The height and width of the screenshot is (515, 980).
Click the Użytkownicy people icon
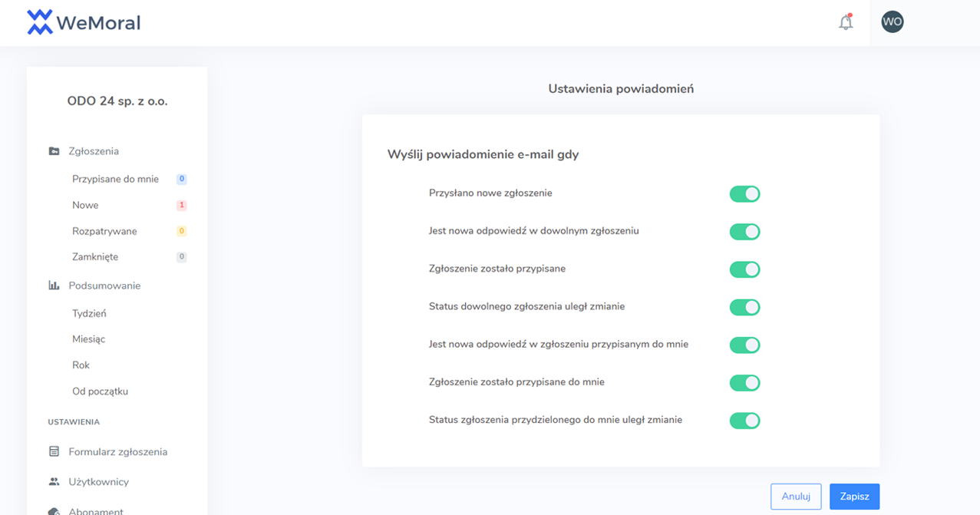54,482
